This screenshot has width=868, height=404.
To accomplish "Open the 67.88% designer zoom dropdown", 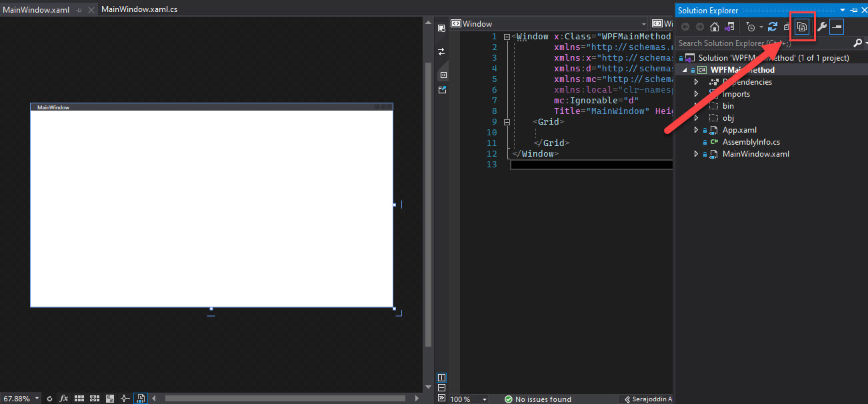I will (37, 398).
